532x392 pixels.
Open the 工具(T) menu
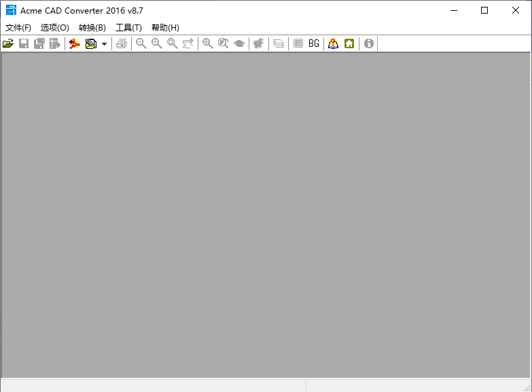[128, 28]
